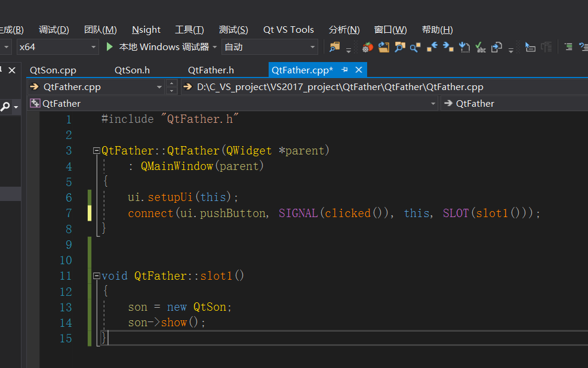Open the Qt VS Tools menu
588x368 pixels.
(x=288, y=29)
